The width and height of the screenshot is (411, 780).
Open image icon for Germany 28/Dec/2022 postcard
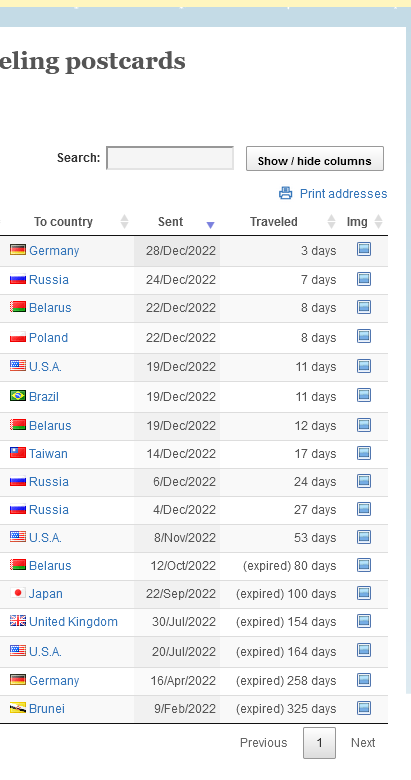click(364, 249)
